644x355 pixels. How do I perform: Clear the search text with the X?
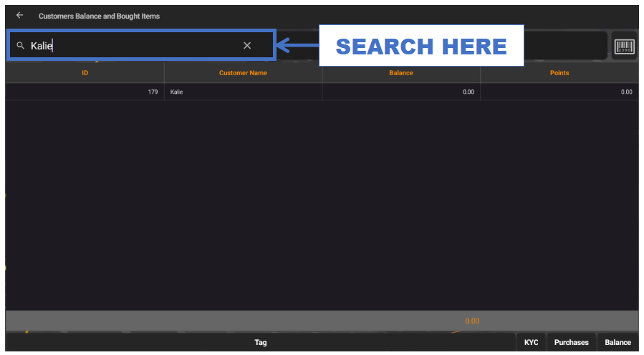[247, 45]
